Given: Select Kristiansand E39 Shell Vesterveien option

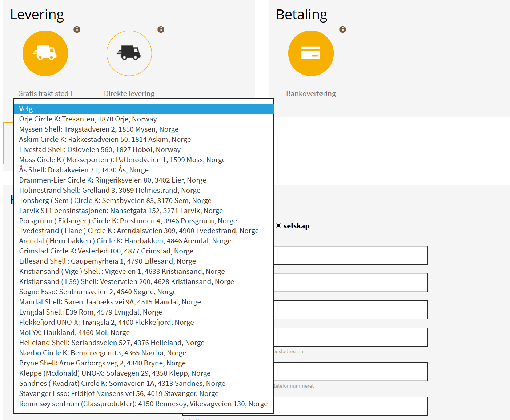Looking at the screenshot, I should 144,281.
